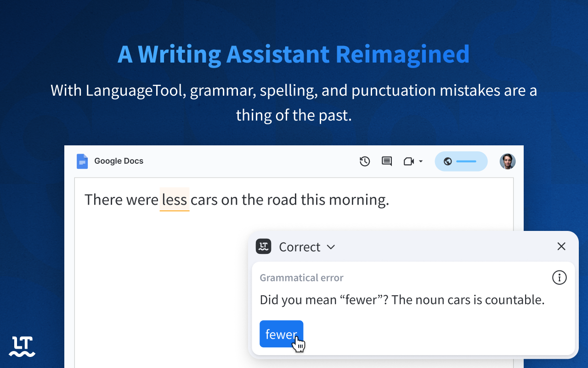Open your profile avatar menu
The width and height of the screenshot is (588, 368).
[508, 161]
